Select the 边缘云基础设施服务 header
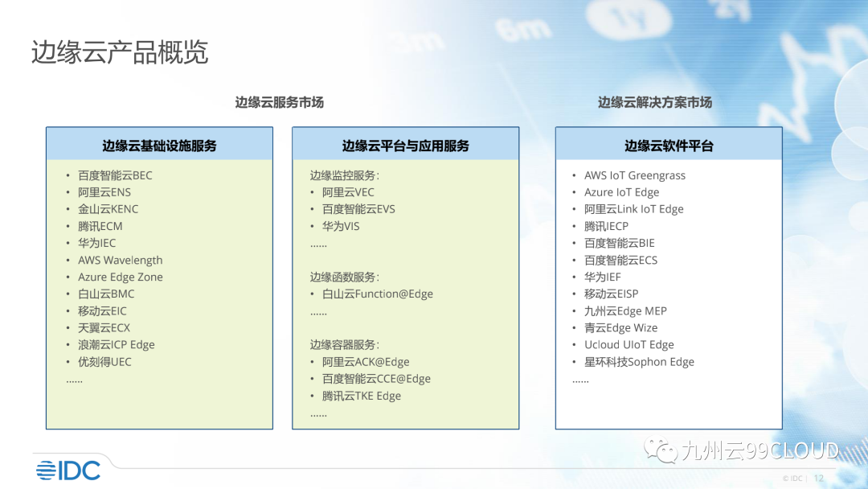Image resolution: width=868 pixels, height=489 pixels. click(159, 146)
